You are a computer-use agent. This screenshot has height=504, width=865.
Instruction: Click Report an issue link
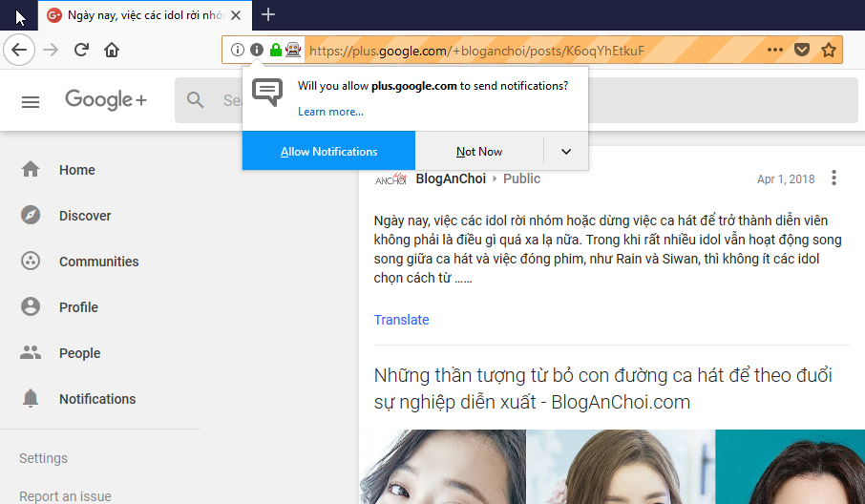tap(65, 495)
